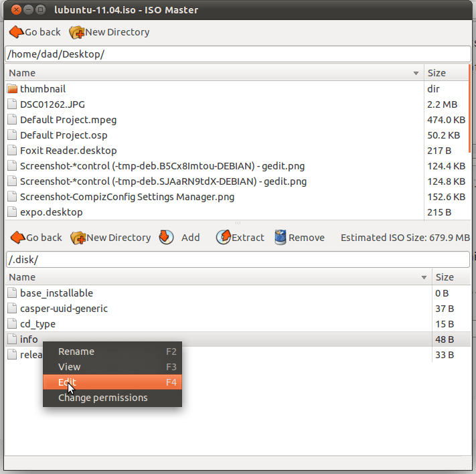Click the 474.0 KB size value

447,120
